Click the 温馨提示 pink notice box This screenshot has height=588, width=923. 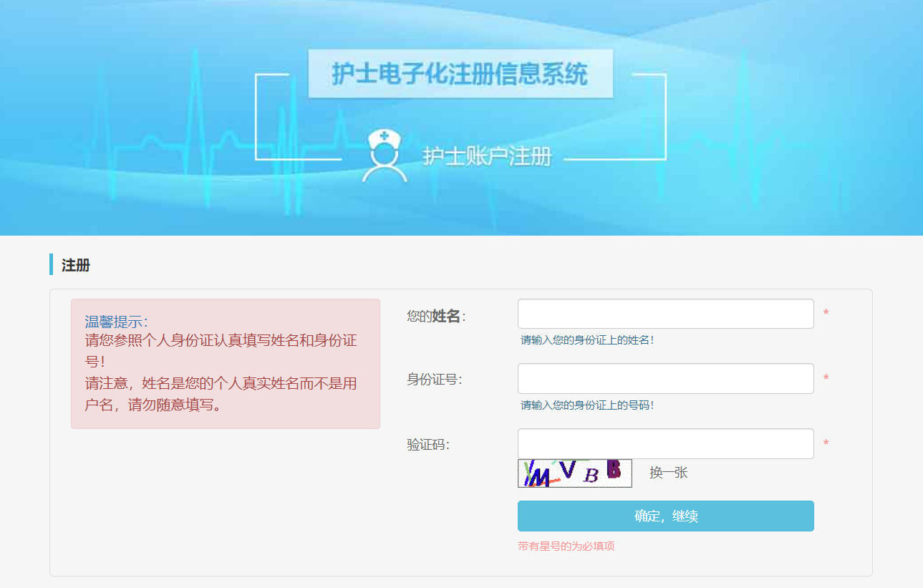click(225, 364)
